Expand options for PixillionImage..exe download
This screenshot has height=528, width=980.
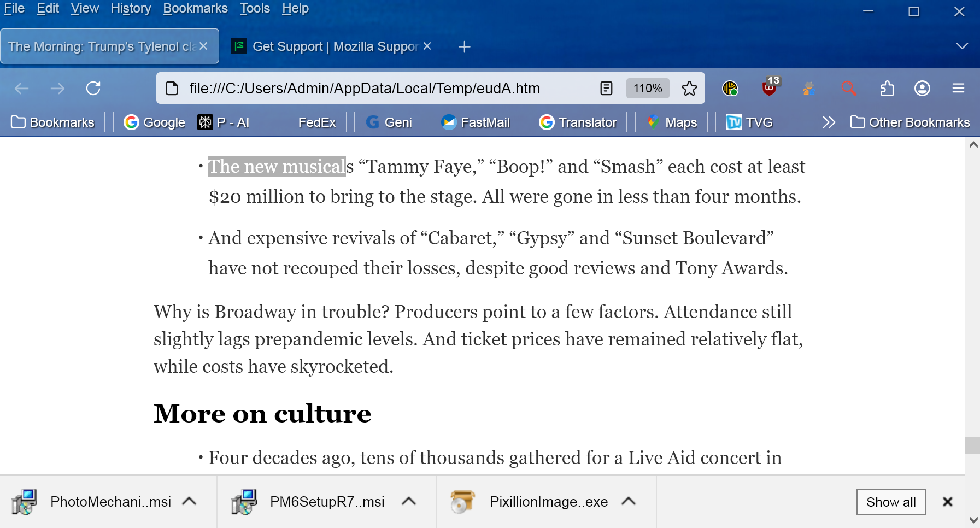click(629, 501)
